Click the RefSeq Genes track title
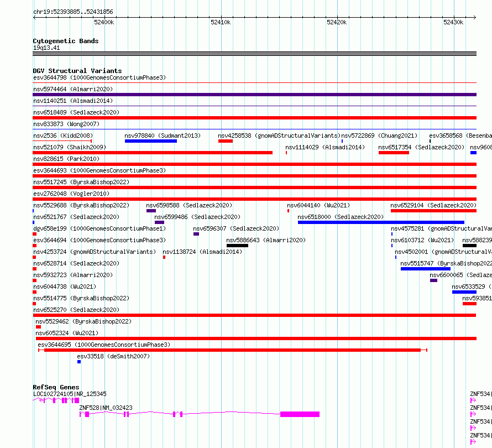492x448 pixels. 56,387
